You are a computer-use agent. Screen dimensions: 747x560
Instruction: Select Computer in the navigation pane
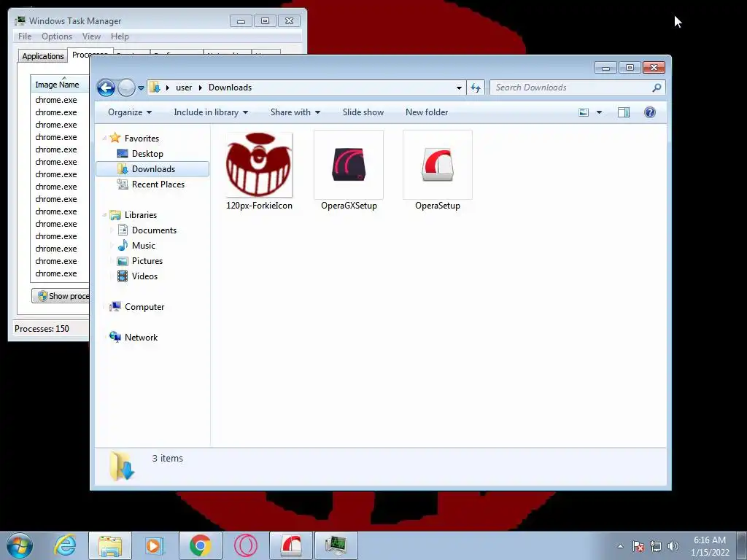click(144, 307)
